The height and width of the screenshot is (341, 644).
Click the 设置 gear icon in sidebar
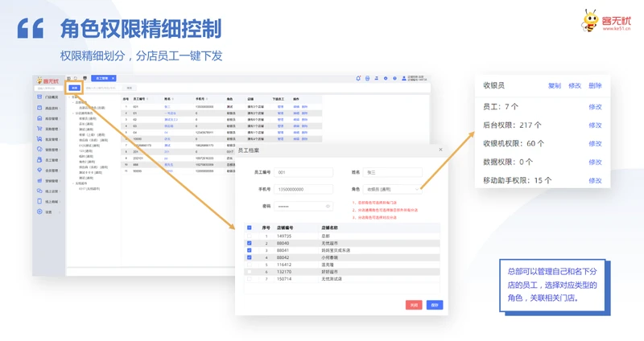coord(39,212)
